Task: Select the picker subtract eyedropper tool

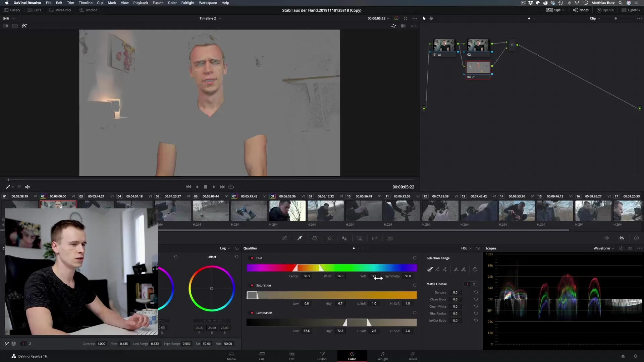Action: (x=437, y=269)
